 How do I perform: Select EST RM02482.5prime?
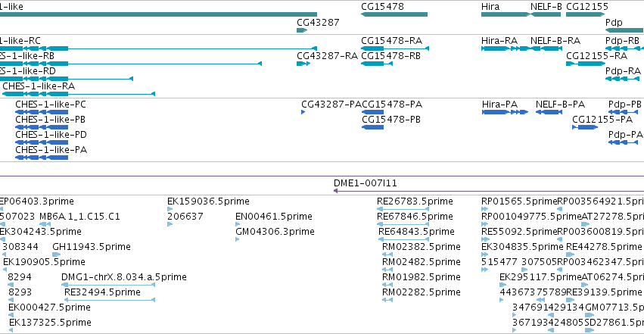point(387,270)
